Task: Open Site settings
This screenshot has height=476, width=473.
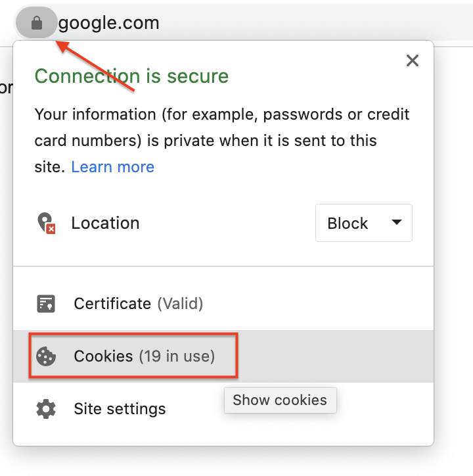Action: (120, 409)
